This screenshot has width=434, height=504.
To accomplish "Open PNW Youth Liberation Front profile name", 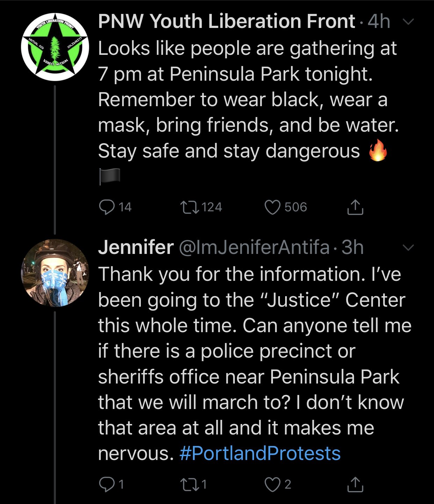I will pos(227,21).
